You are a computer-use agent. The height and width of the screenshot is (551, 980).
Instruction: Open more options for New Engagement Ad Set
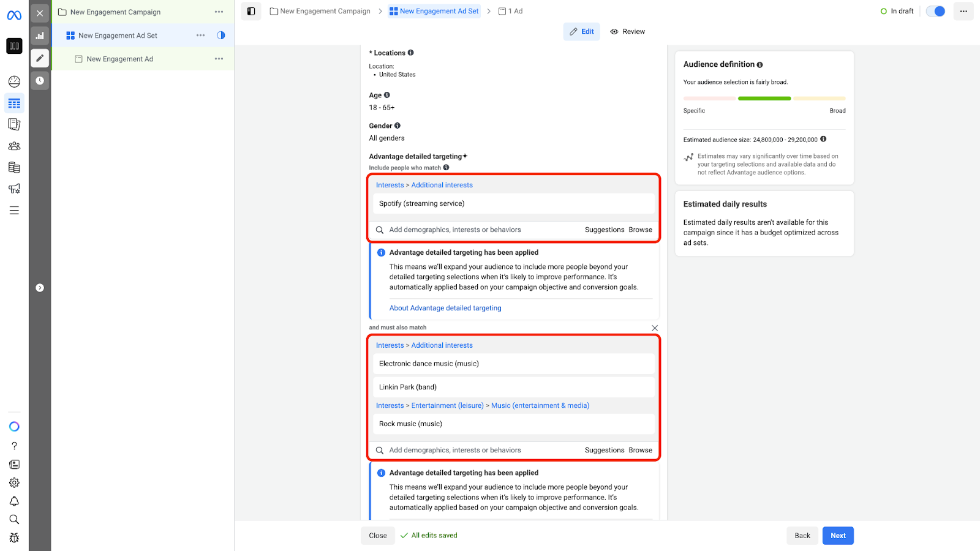click(x=201, y=36)
